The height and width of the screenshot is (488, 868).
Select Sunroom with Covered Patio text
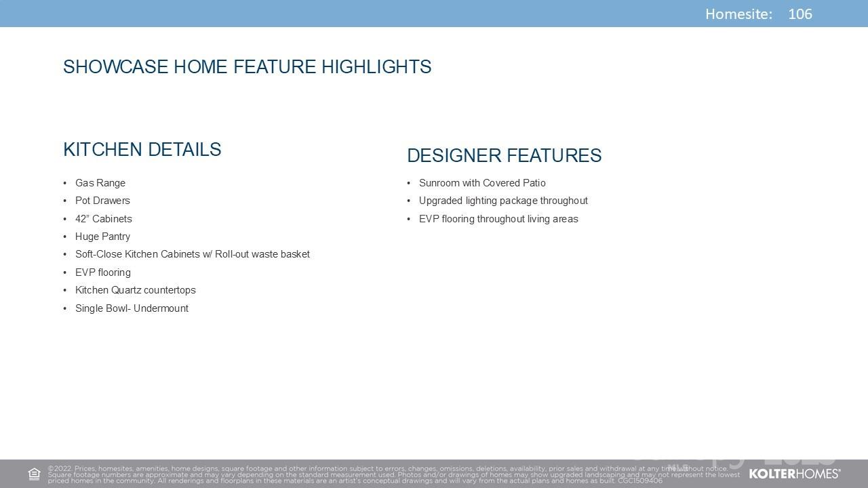(x=482, y=183)
